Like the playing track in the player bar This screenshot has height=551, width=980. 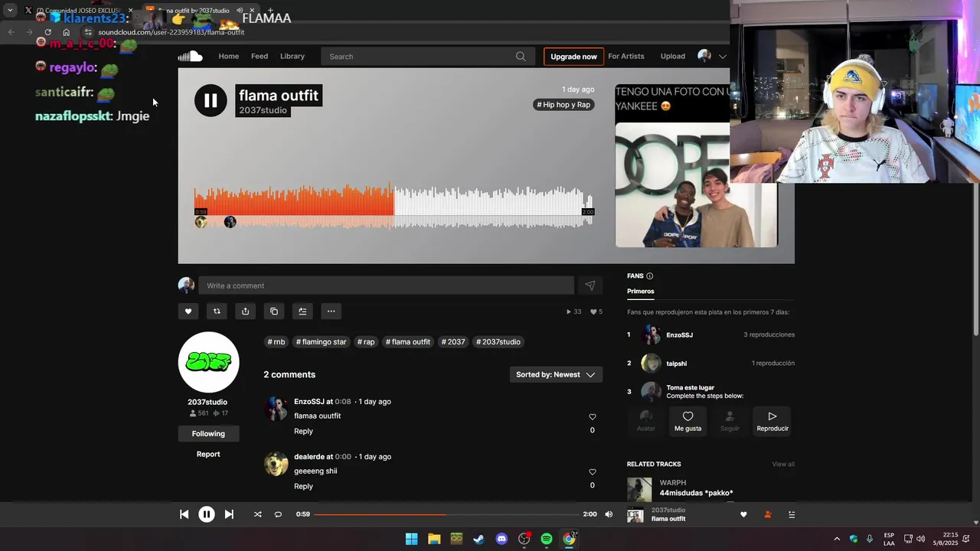click(x=743, y=515)
